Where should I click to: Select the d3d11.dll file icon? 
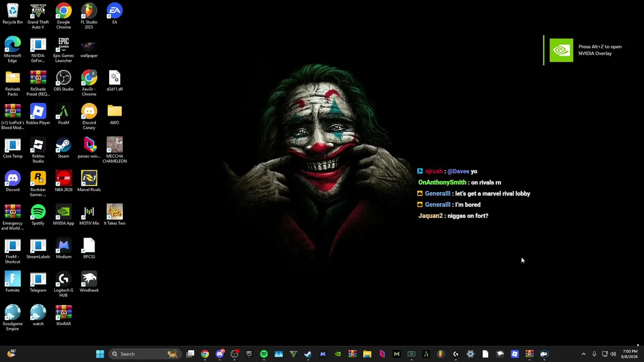[x=115, y=81]
